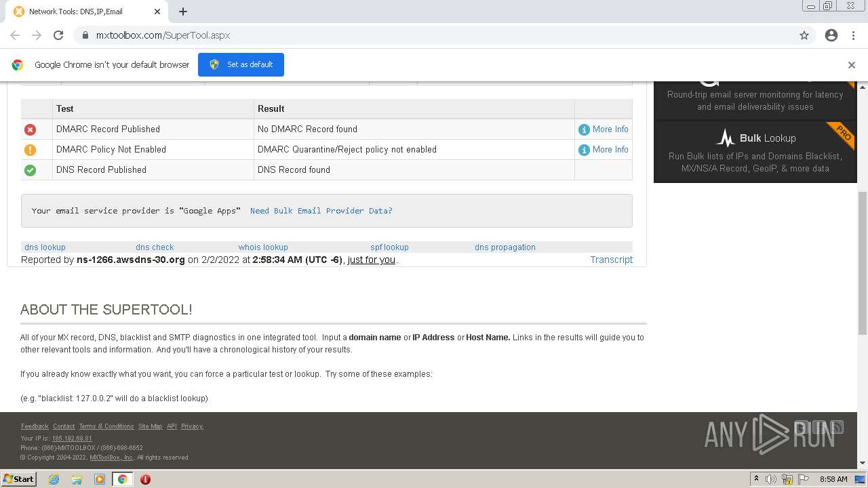
Task: Reload the mxtoolbox page
Action: (58, 35)
